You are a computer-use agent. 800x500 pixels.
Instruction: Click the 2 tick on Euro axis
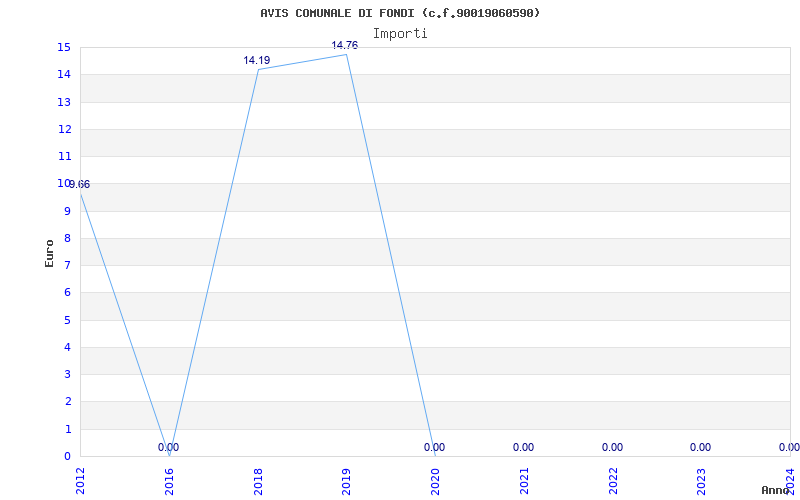(x=67, y=402)
